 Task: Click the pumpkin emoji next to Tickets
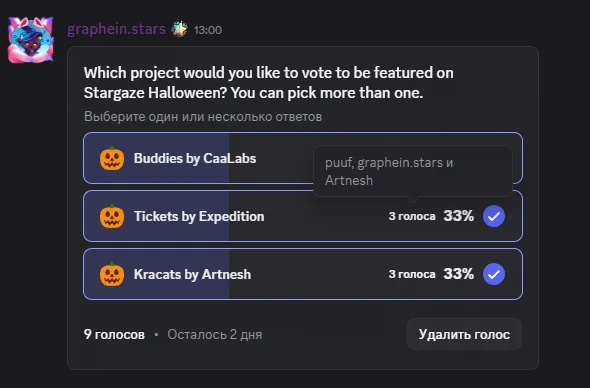click(112, 216)
